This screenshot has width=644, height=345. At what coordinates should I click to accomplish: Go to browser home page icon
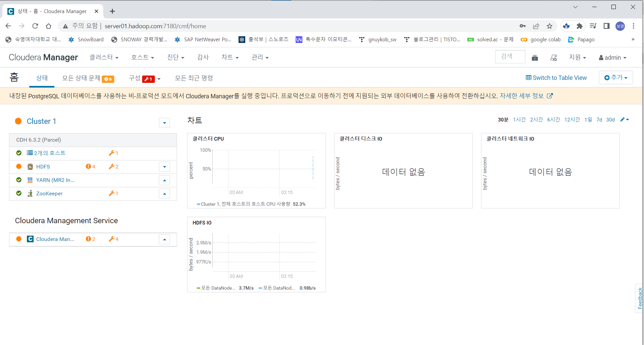(49, 26)
